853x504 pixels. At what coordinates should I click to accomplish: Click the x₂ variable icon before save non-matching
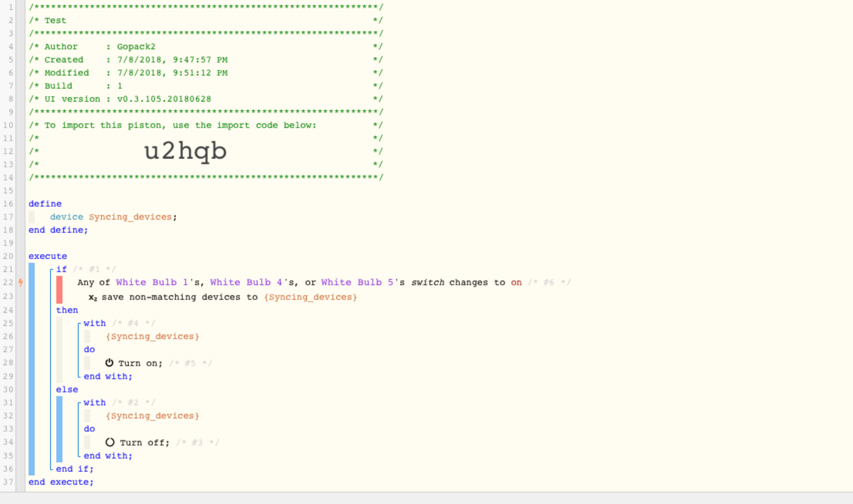click(93, 297)
